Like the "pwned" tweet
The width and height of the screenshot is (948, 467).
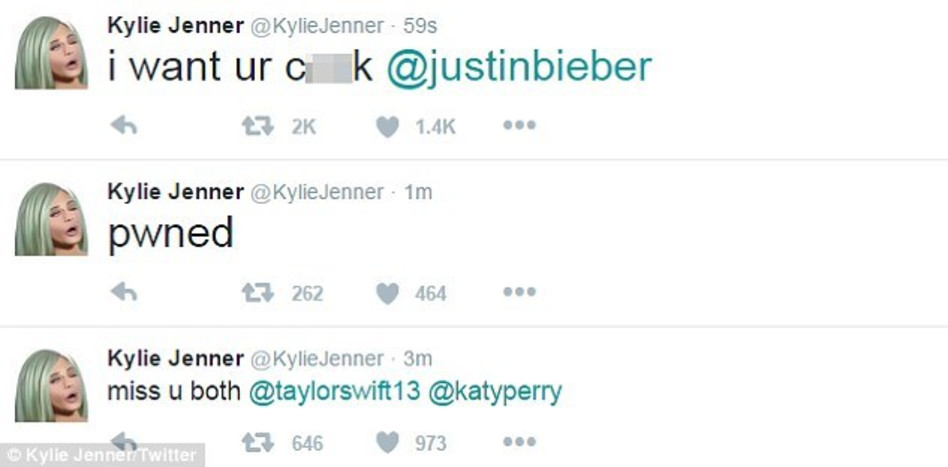[x=388, y=292]
